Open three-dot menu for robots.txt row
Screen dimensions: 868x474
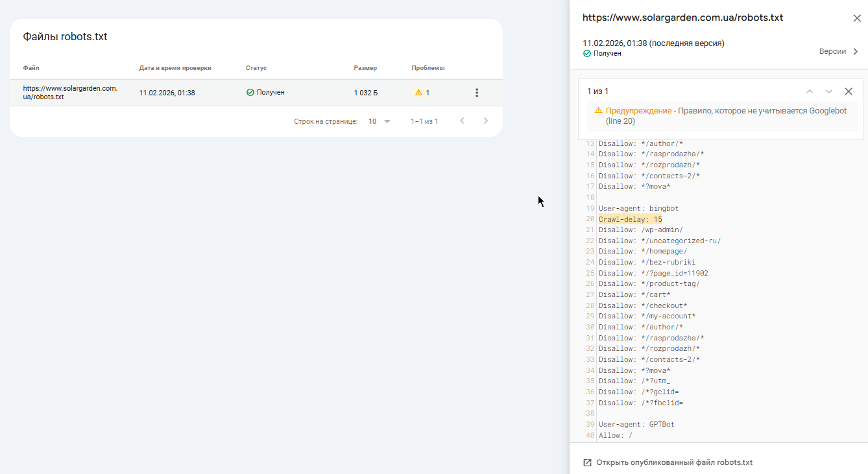point(477,93)
